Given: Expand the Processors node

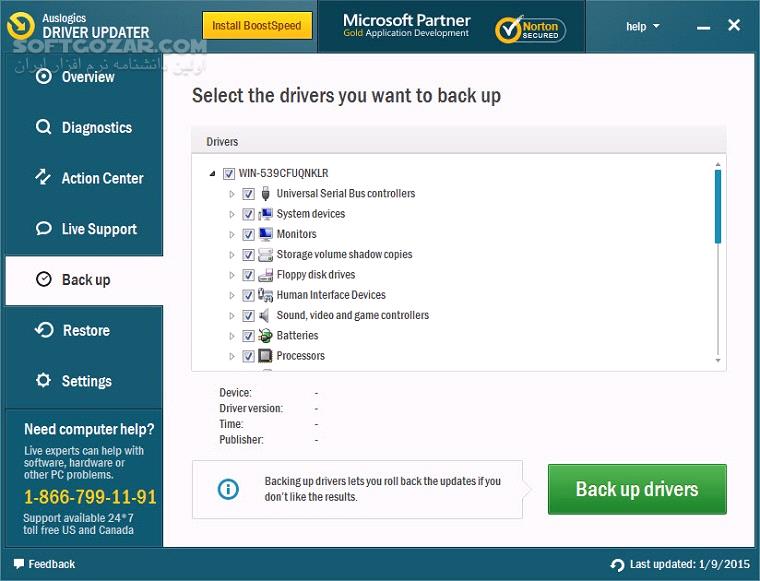Looking at the screenshot, I should coord(232,357).
